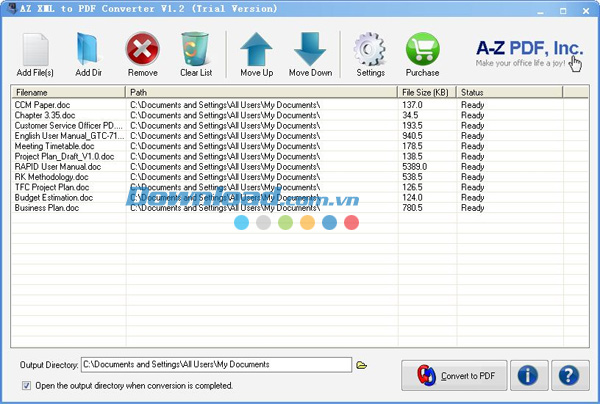Select Meeting Timetable.doc in the list
The width and height of the screenshot is (600, 404).
(54, 146)
